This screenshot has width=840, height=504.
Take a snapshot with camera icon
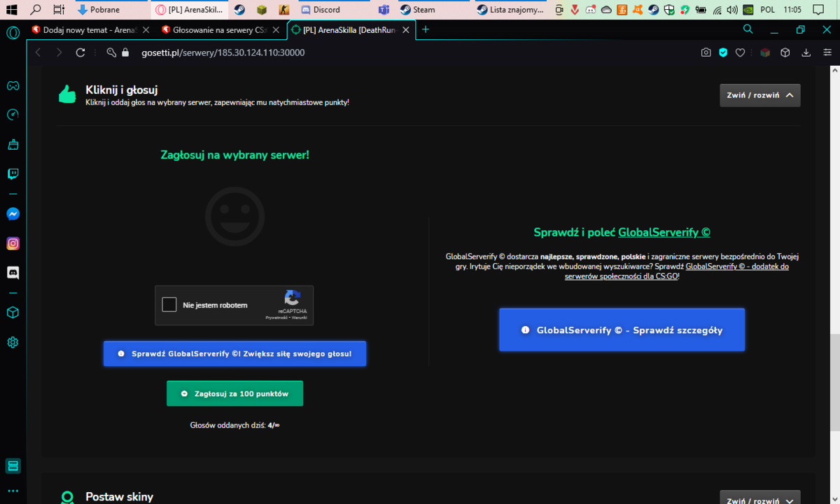click(x=706, y=52)
